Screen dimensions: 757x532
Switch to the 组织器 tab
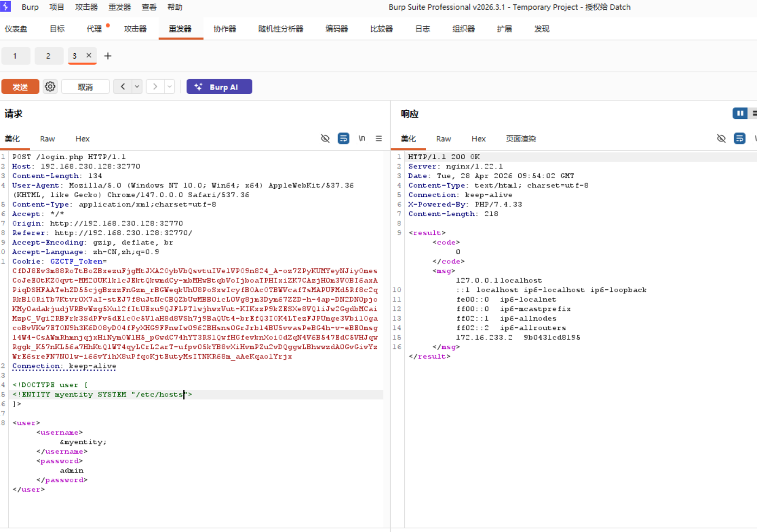click(x=463, y=29)
